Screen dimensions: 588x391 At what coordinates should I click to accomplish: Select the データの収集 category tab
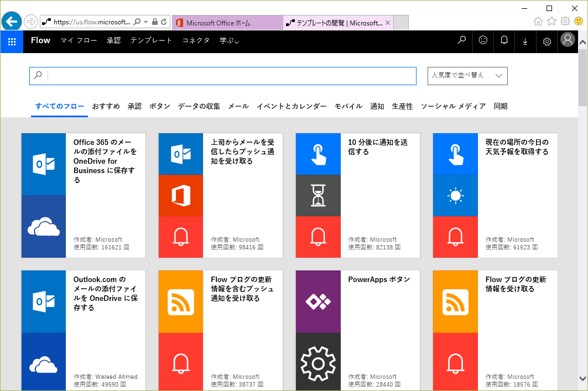[x=199, y=107]
